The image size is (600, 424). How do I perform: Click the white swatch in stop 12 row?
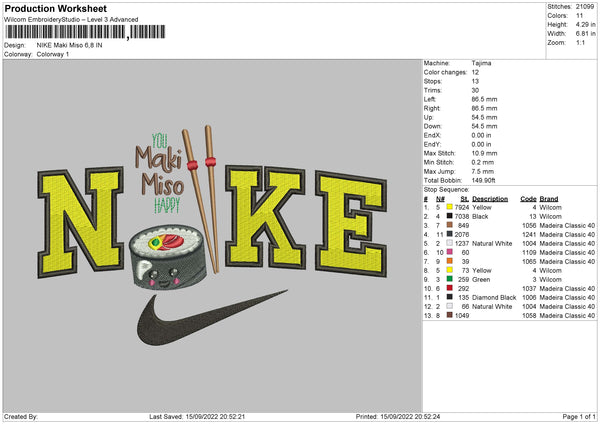[450, 306]
